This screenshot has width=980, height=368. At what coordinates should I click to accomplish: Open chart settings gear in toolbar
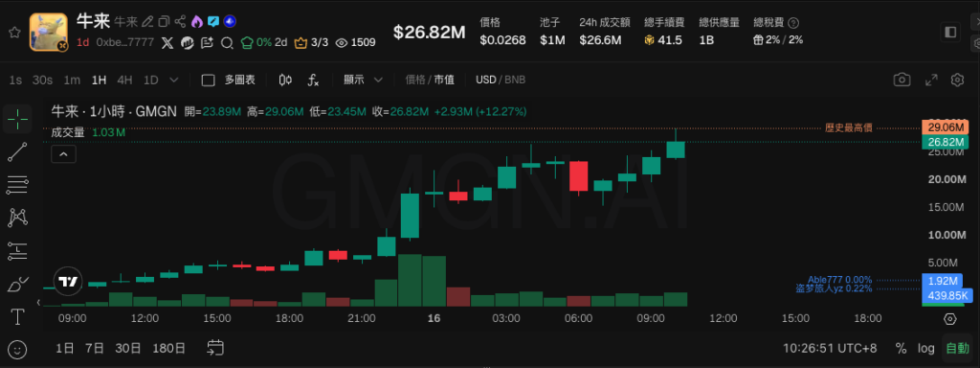pos(957,80)
